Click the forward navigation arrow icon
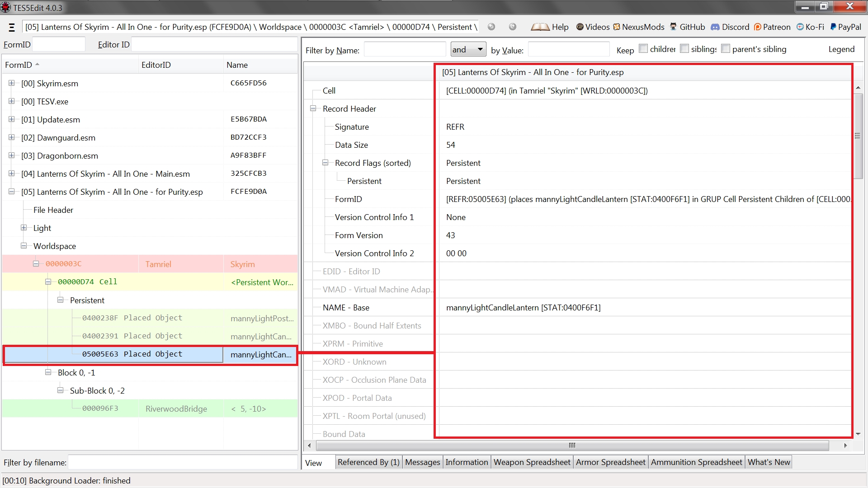Viewport: 868px width, 488px height. 512,27
